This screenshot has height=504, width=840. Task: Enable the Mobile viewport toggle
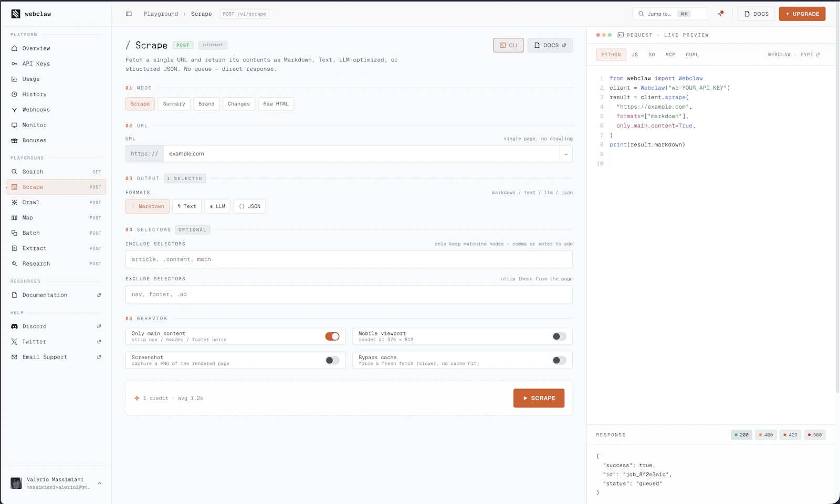[559, 337]
